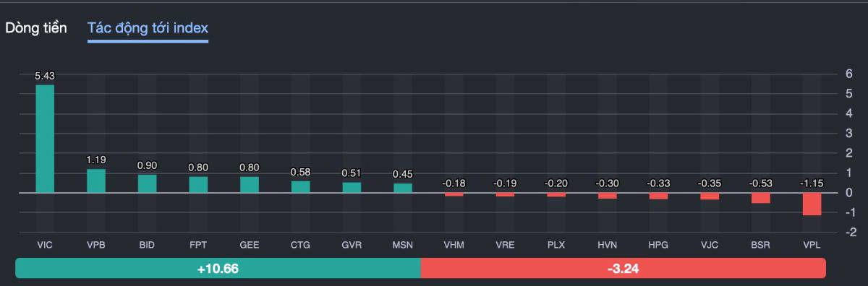Click the GVR bar in chart
868x286 pixels.
click(x=352, y=188)
